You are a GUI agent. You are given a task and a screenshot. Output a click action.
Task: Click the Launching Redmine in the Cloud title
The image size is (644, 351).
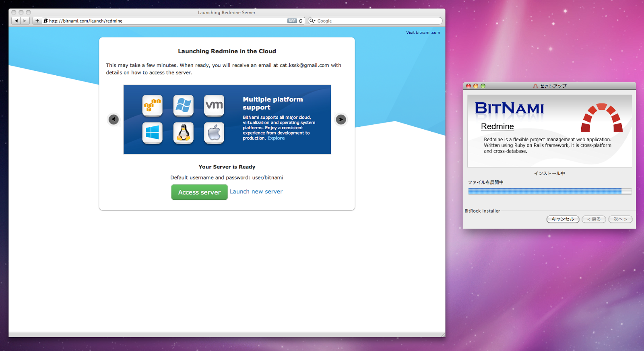(x=227, y=51)
